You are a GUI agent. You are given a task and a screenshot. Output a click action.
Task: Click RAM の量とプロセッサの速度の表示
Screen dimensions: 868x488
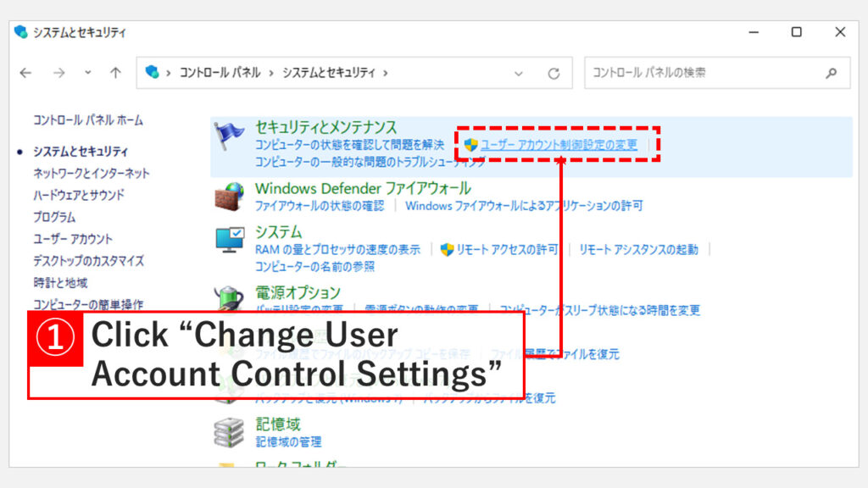[x=337, y=250]
